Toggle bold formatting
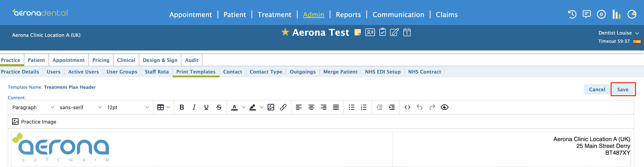The width and height of the screenshot is (644, 167). [182, 107]
